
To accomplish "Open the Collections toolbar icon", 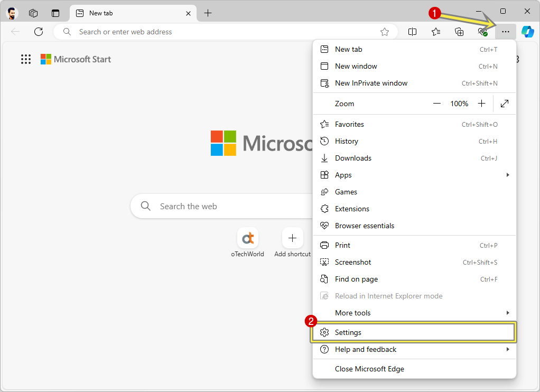I will (459, 32).
